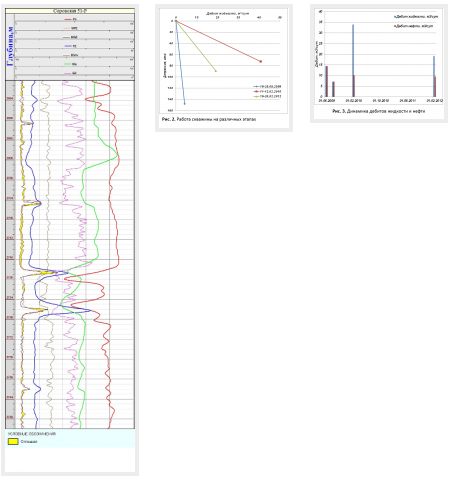Screen dimensions: 457x478
Task: Select the red line endpoint marker in Рис. 2
Action: tap(261, 61)
